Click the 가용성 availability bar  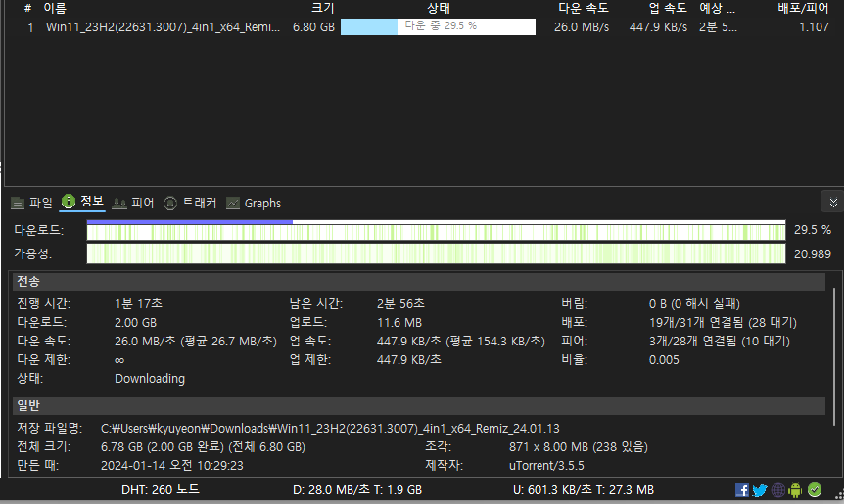click(x=436, y=253)
